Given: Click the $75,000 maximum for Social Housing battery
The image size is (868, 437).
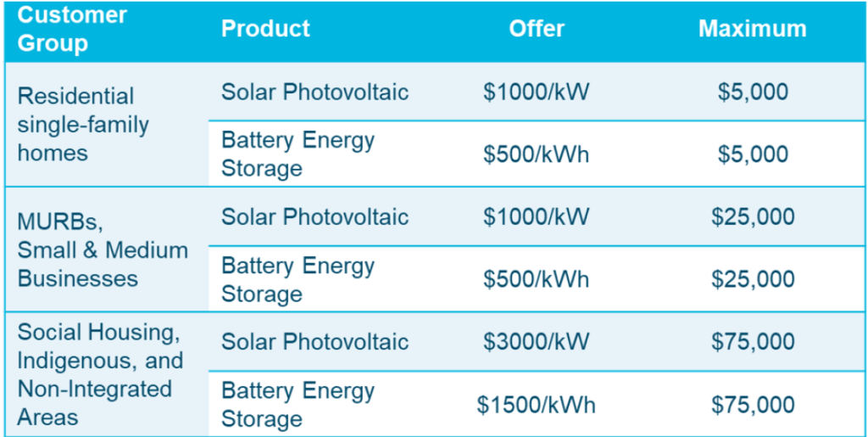Looking at the screenshot, I should pyautogui.click(x=753, y=405).
